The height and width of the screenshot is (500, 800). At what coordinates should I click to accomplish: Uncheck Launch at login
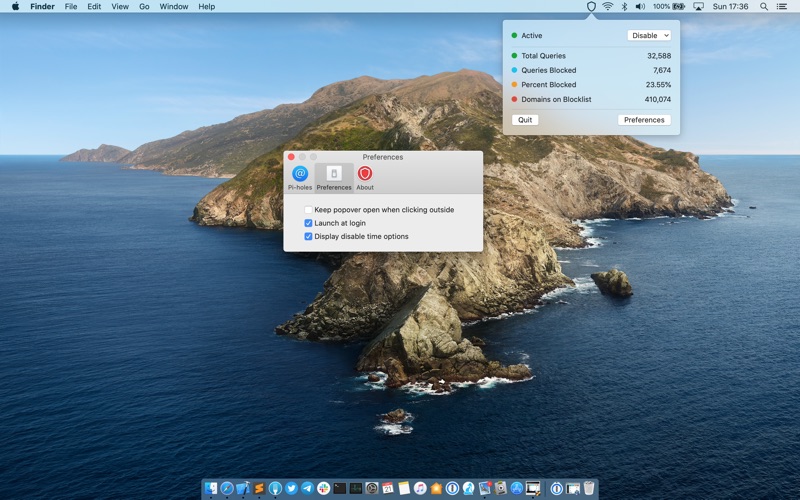click(x=308, y=223)
